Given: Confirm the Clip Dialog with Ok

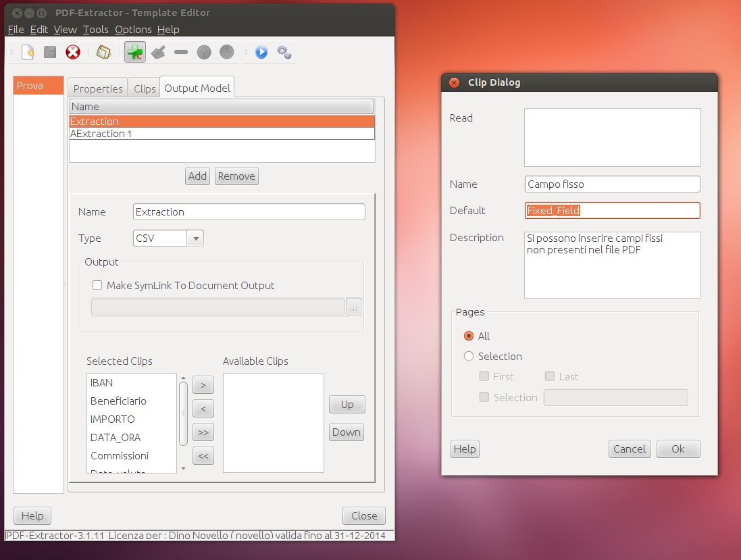Looking at the screenshot, I should click(678, 449).
